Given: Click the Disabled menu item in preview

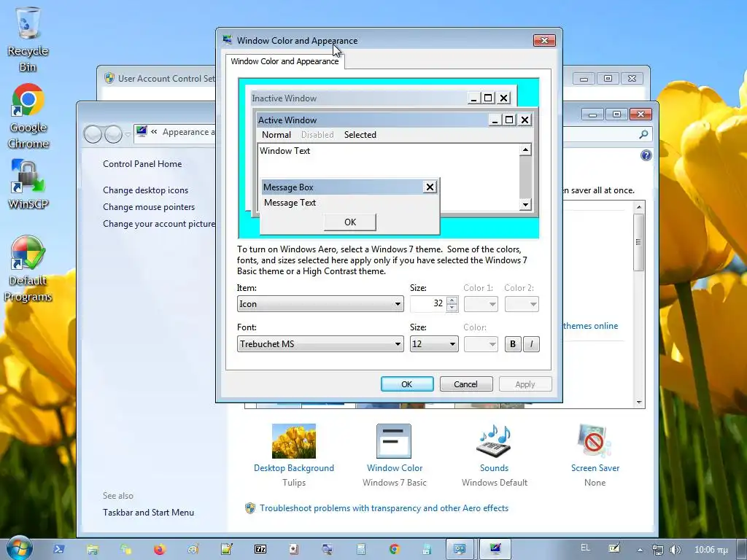Looking at the screenshot, I should 317,135.
